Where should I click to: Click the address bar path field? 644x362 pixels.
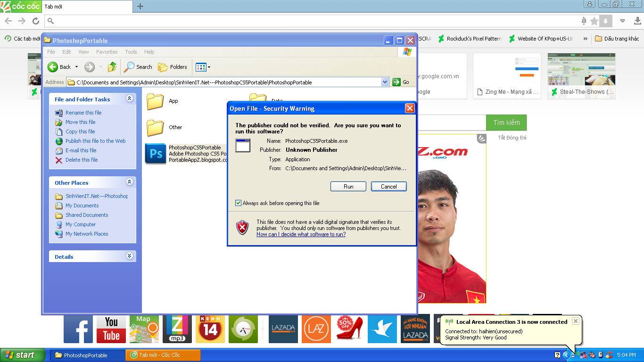point(224,82)
